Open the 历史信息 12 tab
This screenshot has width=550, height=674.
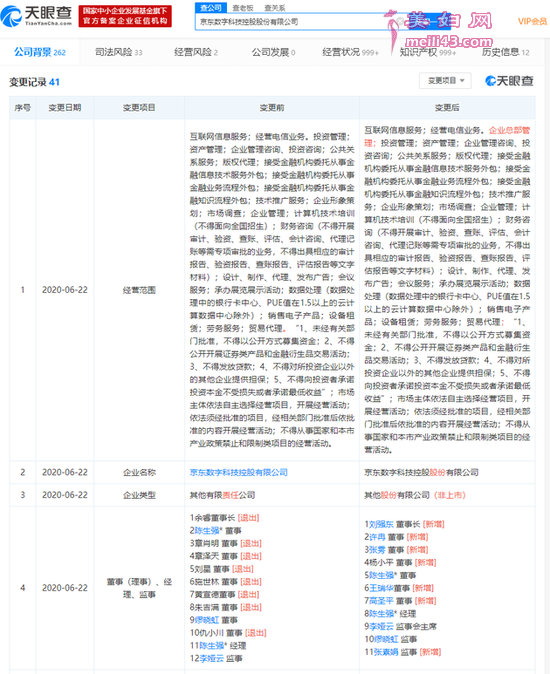point(506,52)
